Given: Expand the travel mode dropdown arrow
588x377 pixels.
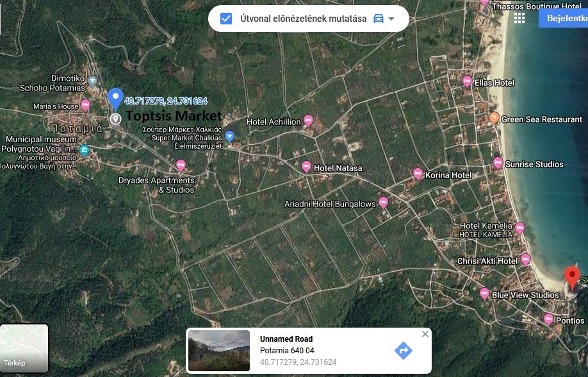Looking at the screenshot, I should click(x=391, y=19).
